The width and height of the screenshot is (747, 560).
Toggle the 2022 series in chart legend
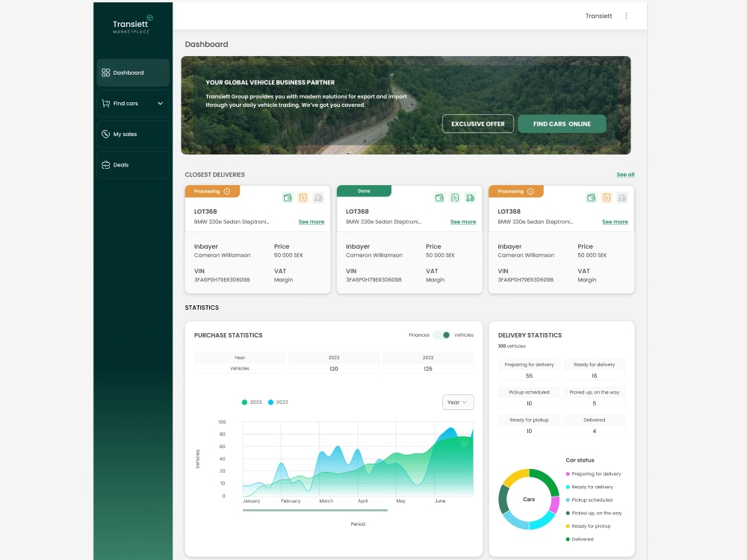tap(278, 402)
